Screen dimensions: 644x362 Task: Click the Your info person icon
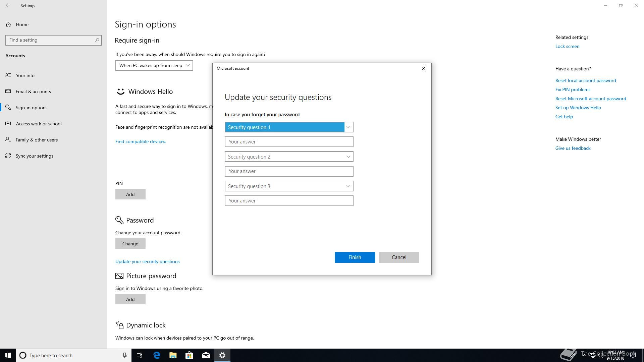pyautogui.click(x=8, y=75)
